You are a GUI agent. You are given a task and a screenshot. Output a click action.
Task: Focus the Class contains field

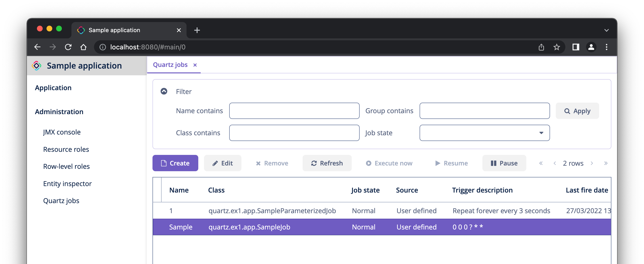tap(294, 133)
